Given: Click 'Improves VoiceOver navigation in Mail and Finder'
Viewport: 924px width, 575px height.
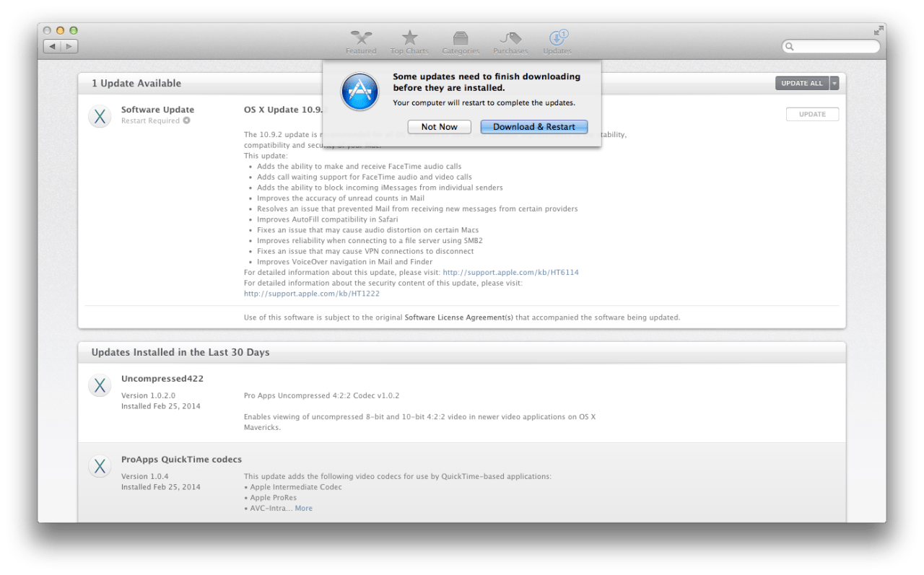Looking at the screenshot, I should tap(345, 262).
